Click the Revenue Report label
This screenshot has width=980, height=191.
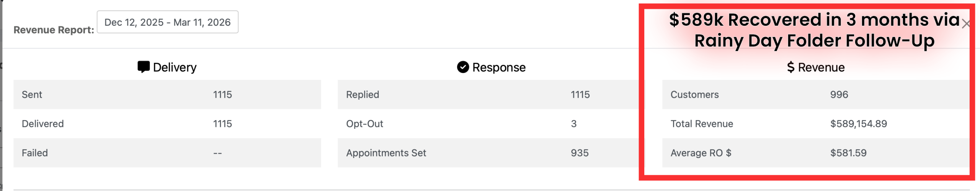[54, 30]
